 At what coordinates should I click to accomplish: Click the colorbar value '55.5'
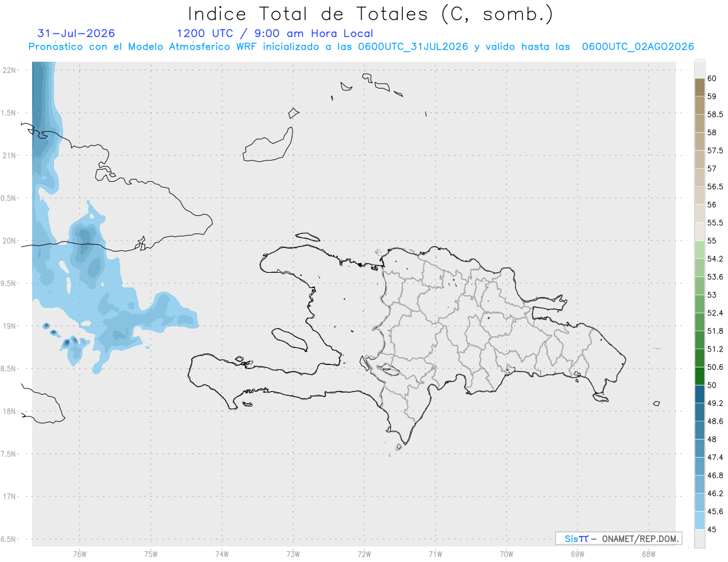tap(715, 222)
